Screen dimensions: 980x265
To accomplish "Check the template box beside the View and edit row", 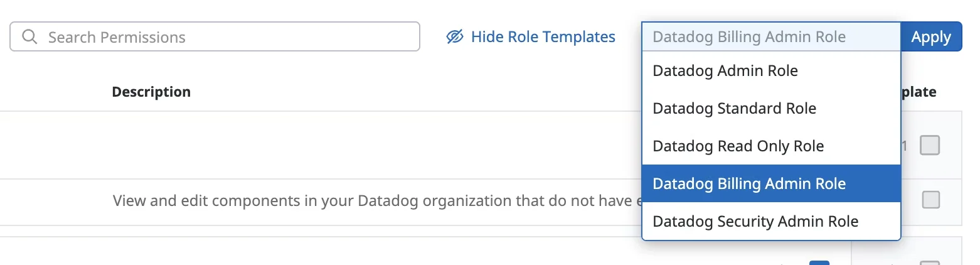I will click(x=931, y=200).
